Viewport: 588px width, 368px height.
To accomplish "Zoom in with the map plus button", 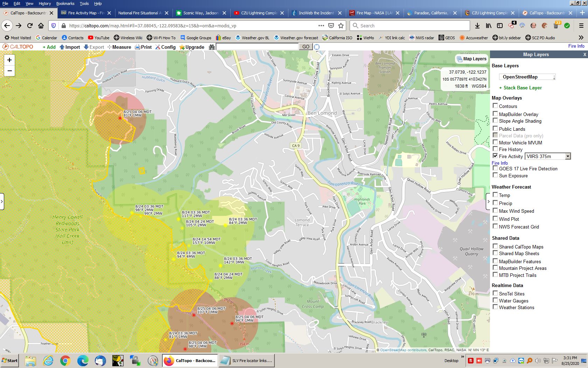I will [x=9, y=60].
